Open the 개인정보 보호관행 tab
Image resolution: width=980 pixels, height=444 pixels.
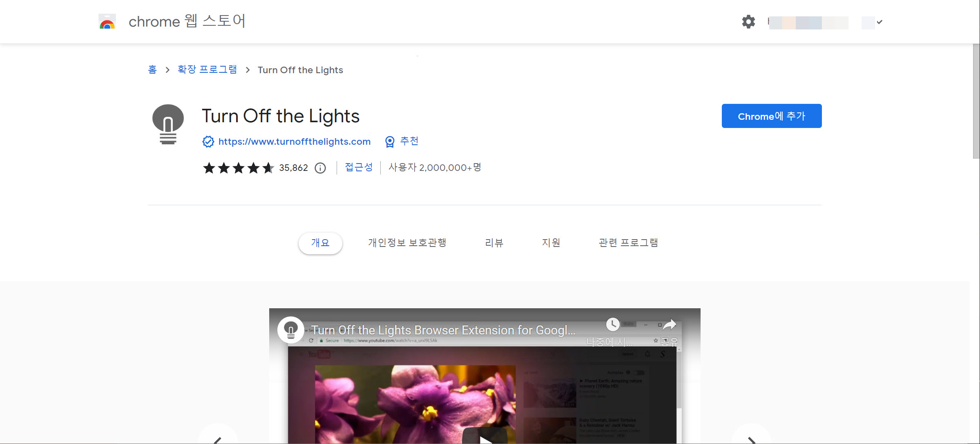(x=407, y=242)
